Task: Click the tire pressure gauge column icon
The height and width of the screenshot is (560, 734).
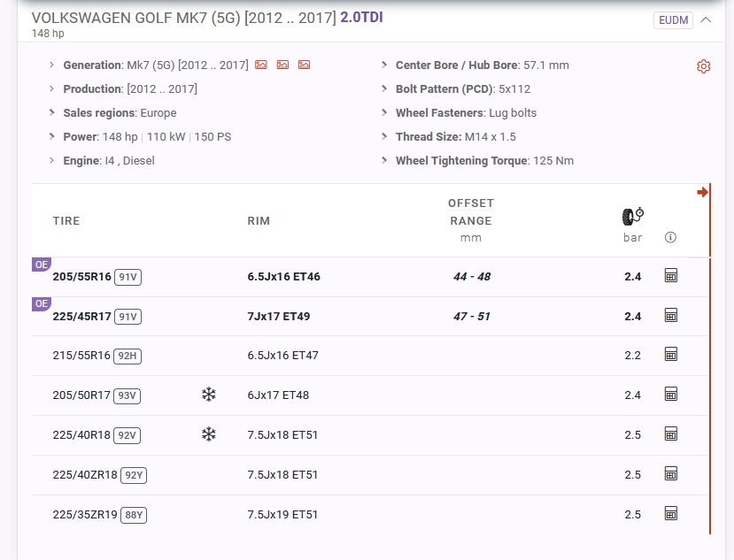Action: pyautogui.click(x=632, y=217)
